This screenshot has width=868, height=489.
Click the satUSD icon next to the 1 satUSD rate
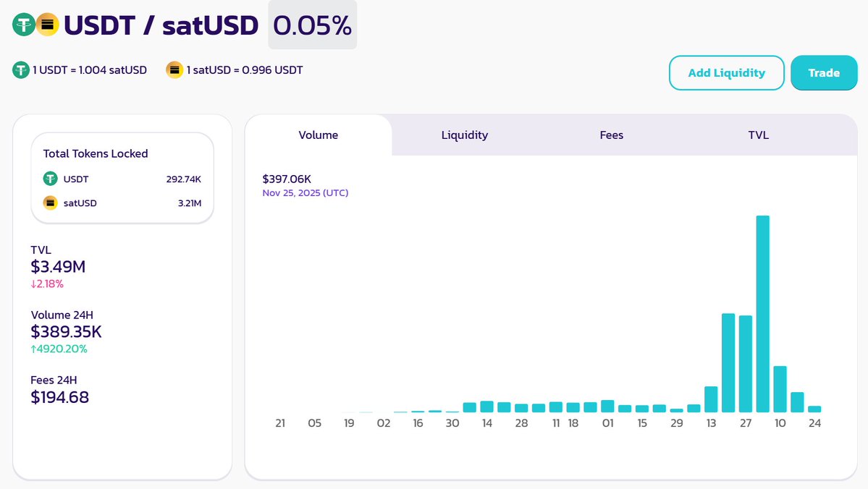tap(174, 70)
